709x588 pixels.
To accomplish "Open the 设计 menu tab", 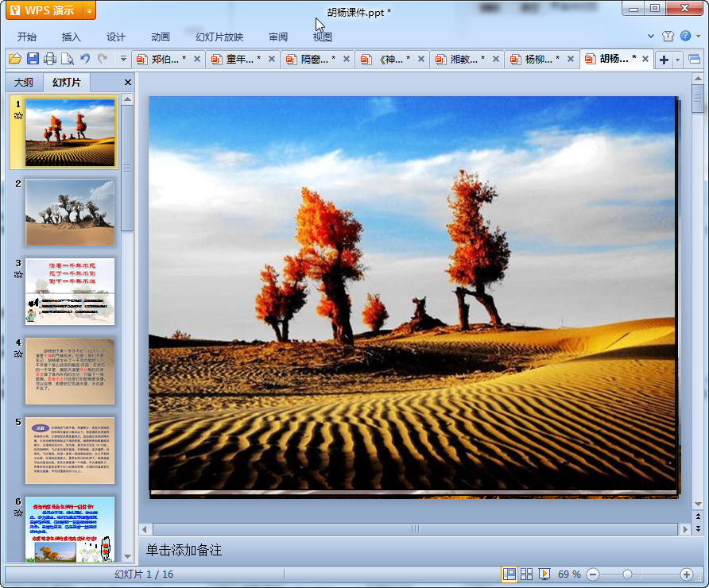I will [x=116, y=37].
